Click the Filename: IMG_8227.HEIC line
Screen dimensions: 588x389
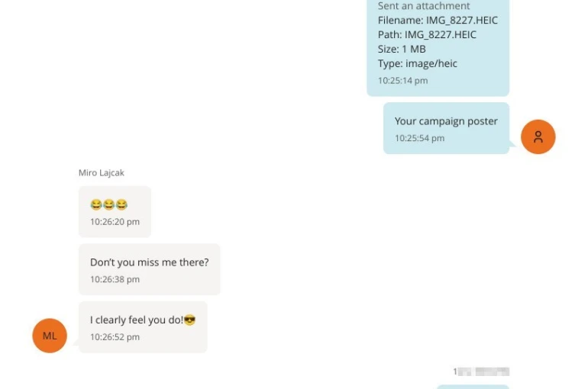click(438, 21)
